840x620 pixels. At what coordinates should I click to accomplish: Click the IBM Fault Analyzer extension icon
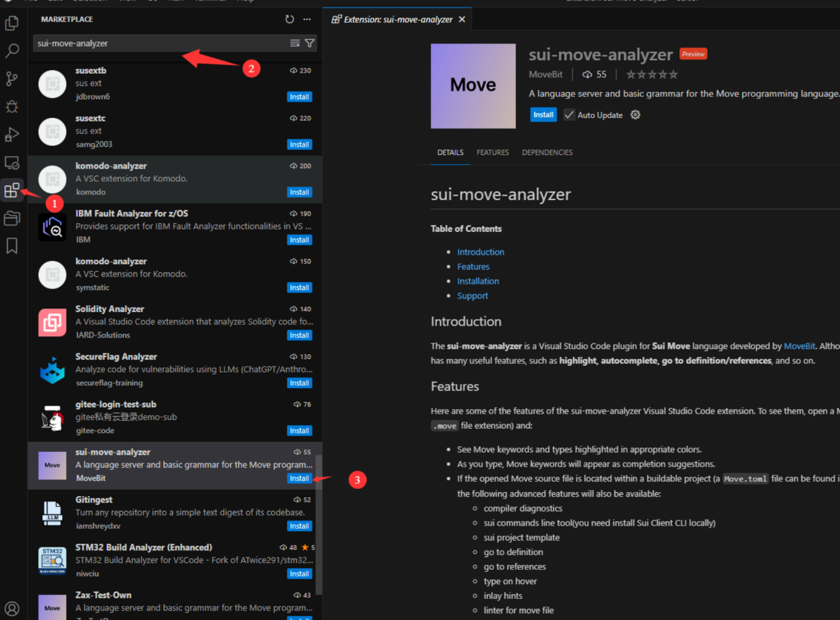point(52,227)
